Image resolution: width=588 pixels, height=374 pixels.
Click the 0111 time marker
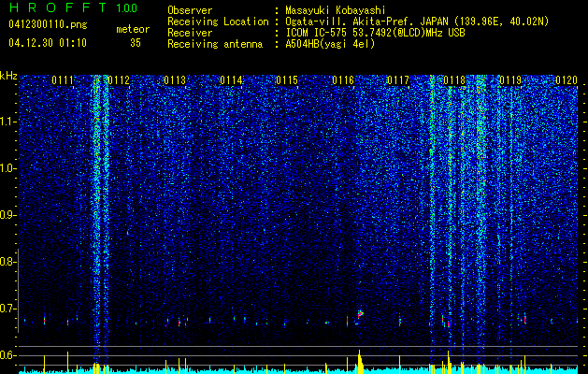pyautogui.click(x=63, y=80)
